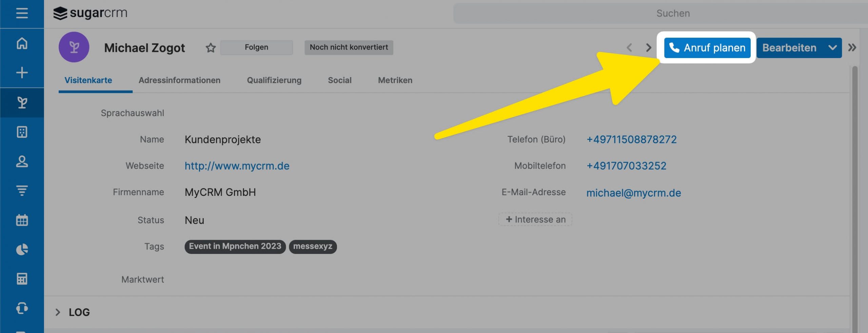Open the Accounts building icon in sidebar
The height and width of the screenshot is (333, 868).
tap(22, 132)
